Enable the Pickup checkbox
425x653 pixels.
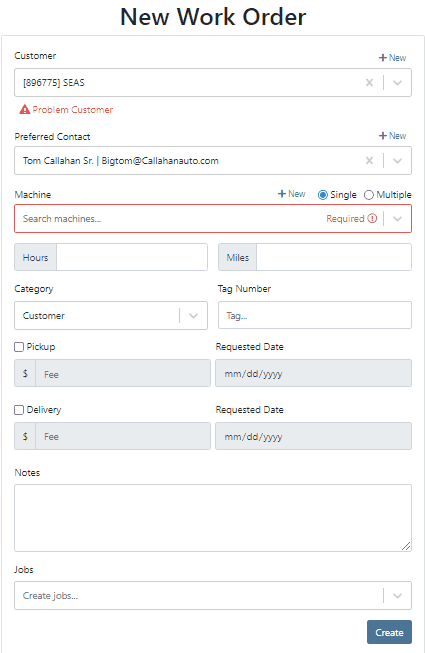(x=19, y=347)
